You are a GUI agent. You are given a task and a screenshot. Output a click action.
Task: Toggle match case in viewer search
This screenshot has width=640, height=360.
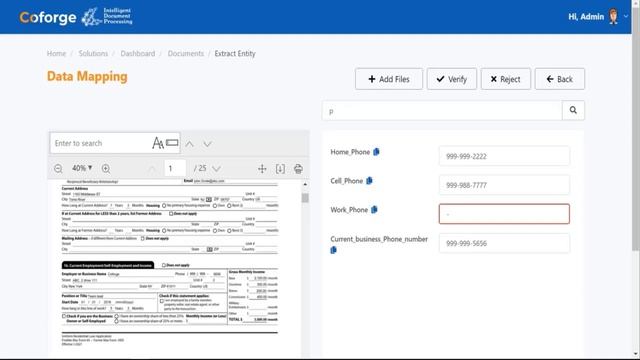158,143
